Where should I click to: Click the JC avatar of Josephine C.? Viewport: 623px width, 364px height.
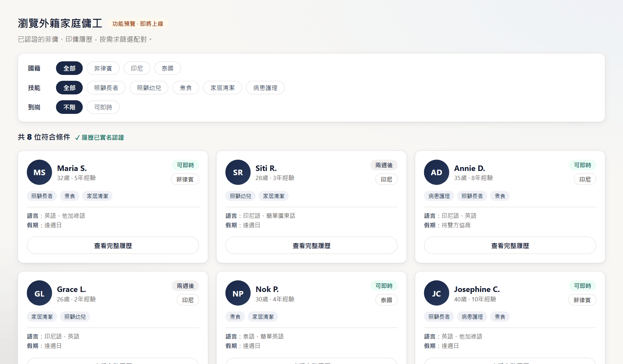tap(437, 293)
